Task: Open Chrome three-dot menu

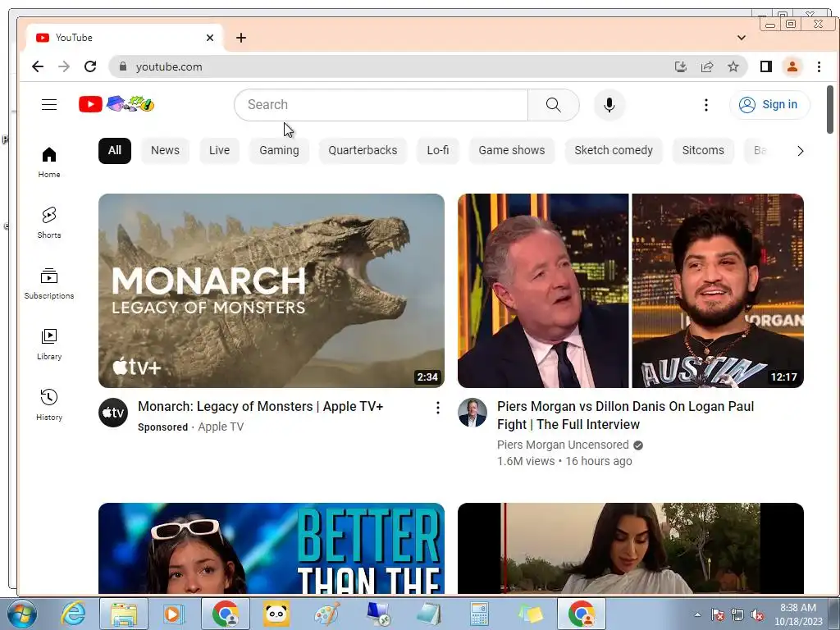Action: (819, 66)
